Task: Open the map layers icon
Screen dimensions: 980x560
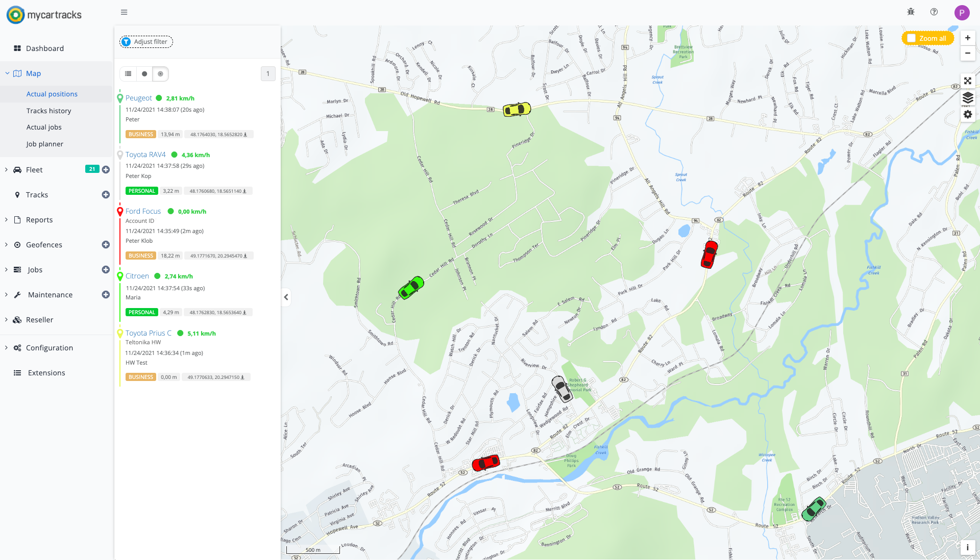Action: click(968, 97)
